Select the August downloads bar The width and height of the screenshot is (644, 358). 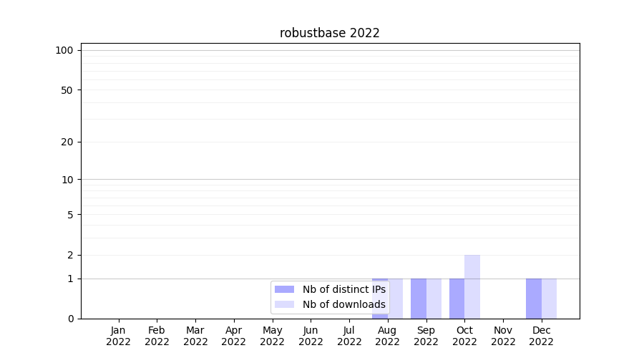396,298
